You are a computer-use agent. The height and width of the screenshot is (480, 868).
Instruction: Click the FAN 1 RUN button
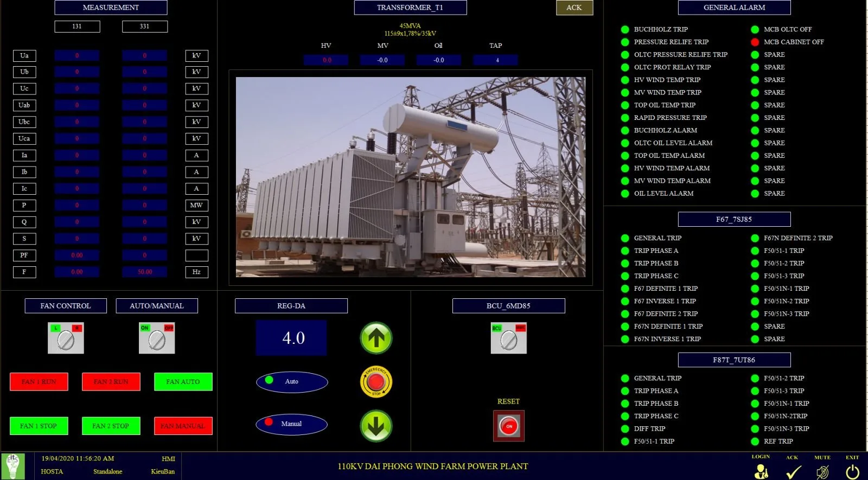click(x=39, y=382)
